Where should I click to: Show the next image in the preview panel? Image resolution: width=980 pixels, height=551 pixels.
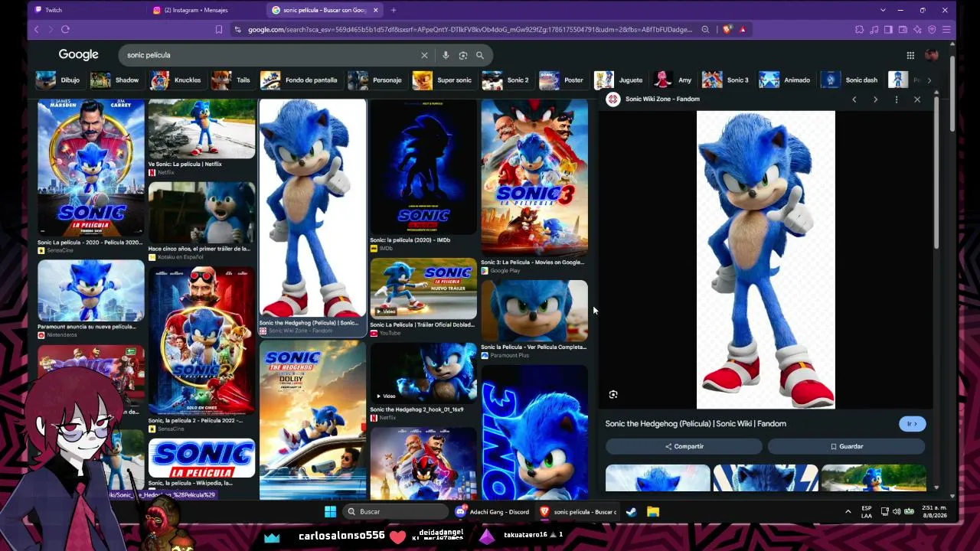(x=875, y=99)
